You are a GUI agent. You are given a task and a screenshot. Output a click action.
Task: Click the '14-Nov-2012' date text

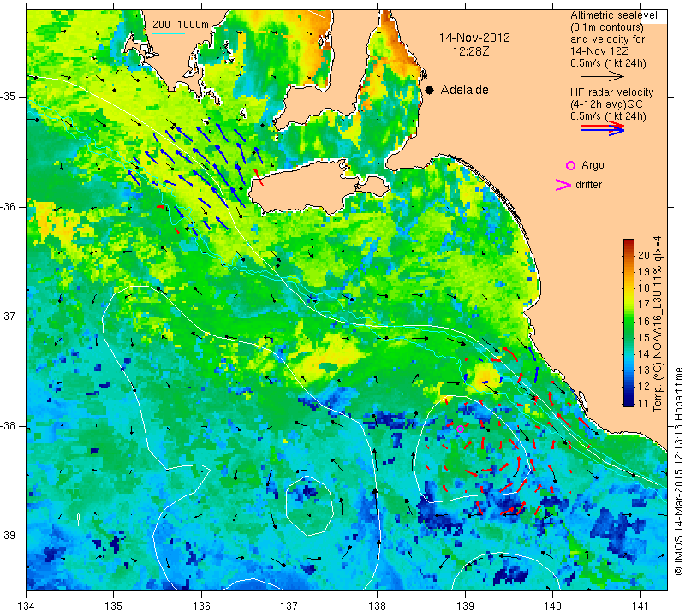[474, 38]
